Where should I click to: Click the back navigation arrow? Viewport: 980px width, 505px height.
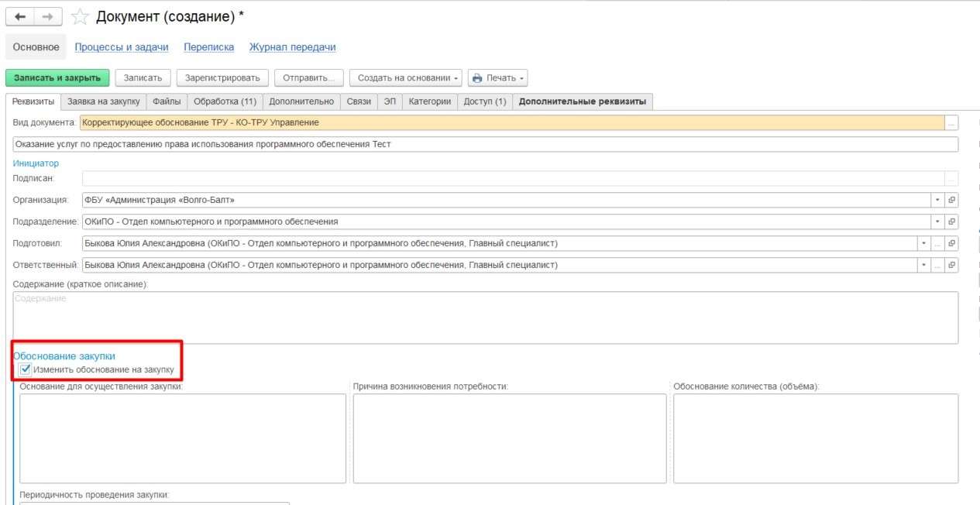(x=20, y=17)
